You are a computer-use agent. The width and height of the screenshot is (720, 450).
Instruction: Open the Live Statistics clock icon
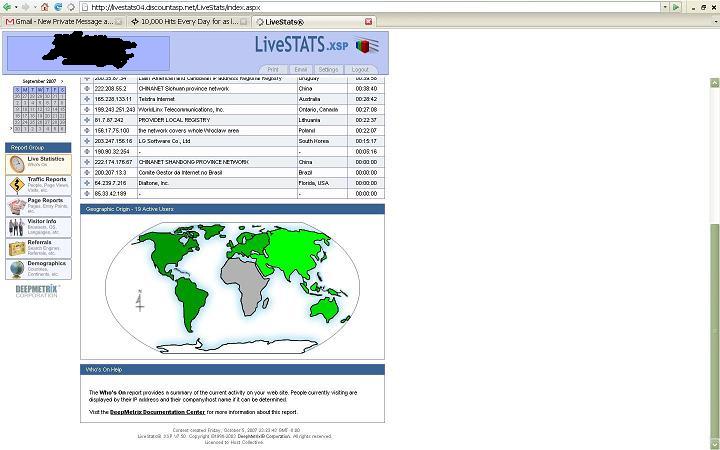coord(17,164)
